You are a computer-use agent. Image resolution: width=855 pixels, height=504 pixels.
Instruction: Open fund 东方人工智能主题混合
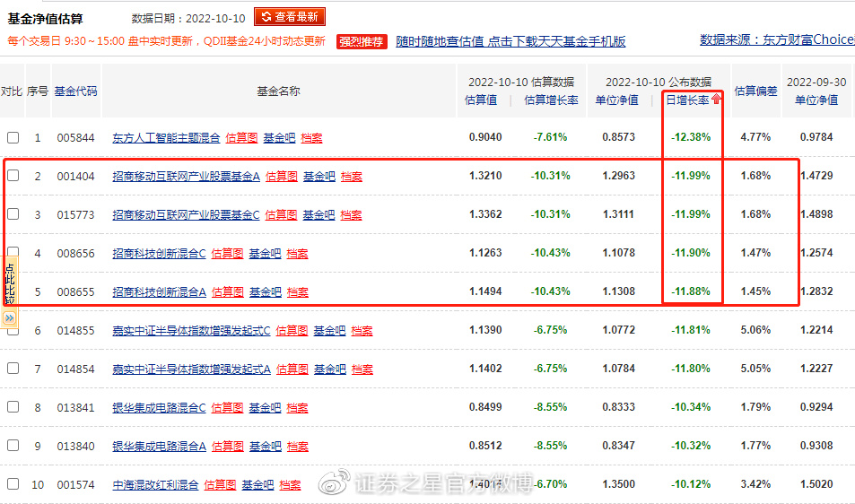[x=166, y=138]
